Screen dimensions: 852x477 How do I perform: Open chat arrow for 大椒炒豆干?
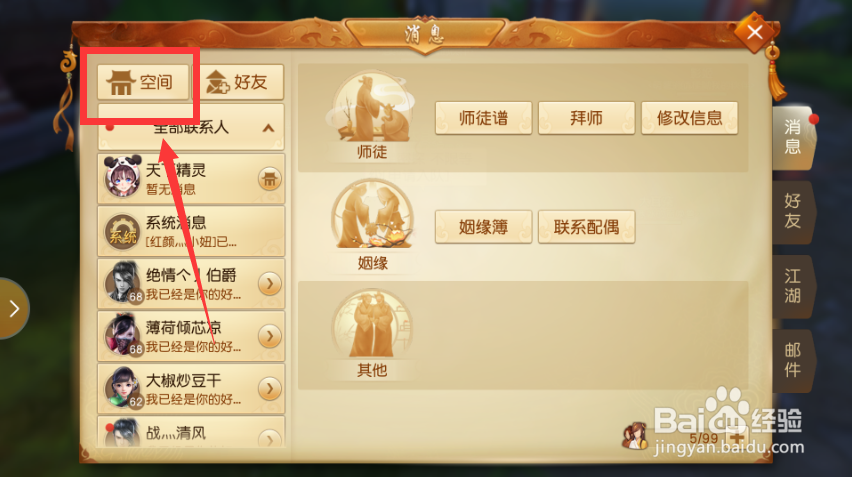270,388
